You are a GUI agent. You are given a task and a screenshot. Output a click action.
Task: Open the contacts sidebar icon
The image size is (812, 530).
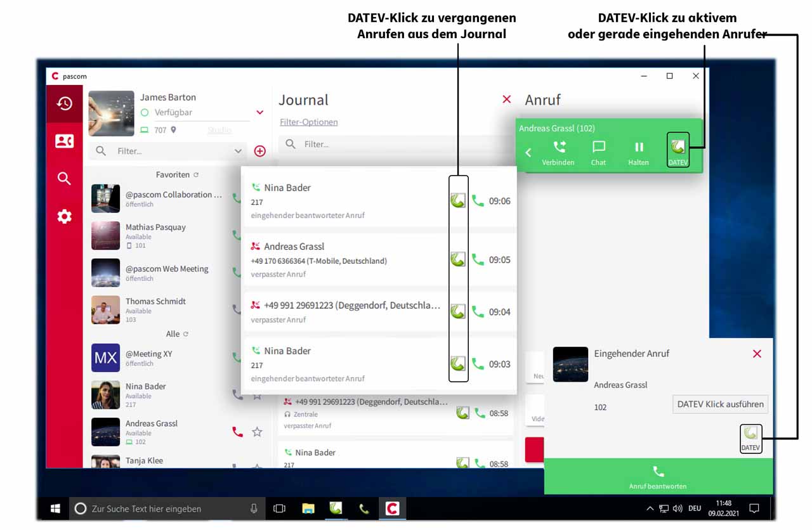(64, 141)
